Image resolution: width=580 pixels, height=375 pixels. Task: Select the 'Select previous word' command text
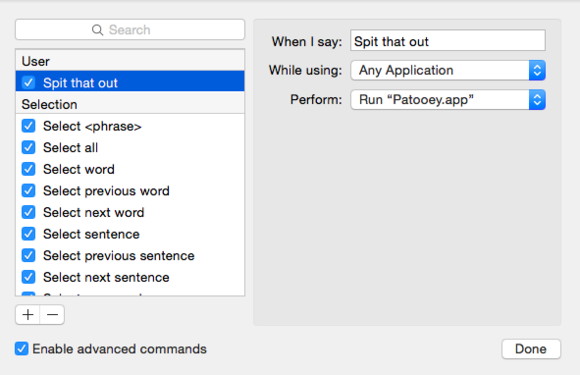pos(106,191)
